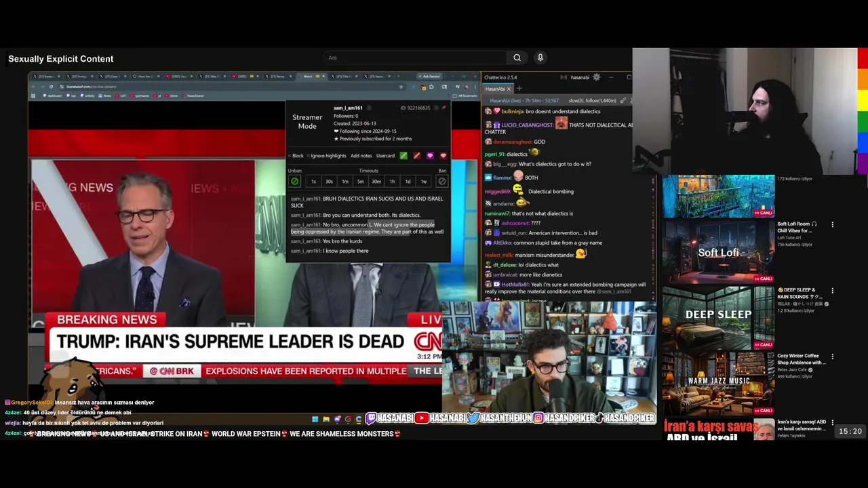Focus the YouTube 'Ara' search field
This screenshot has width=868, height=488.
coord(415,58)
